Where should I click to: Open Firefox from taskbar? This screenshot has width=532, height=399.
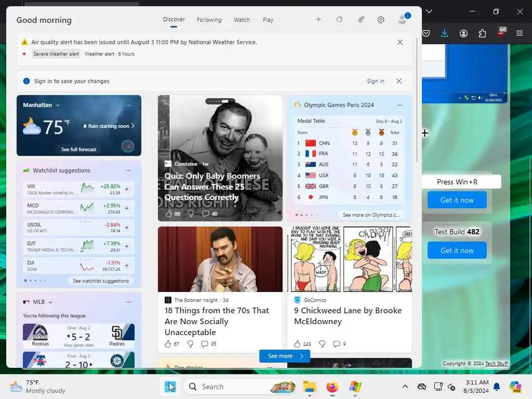(x=332, y=387)
